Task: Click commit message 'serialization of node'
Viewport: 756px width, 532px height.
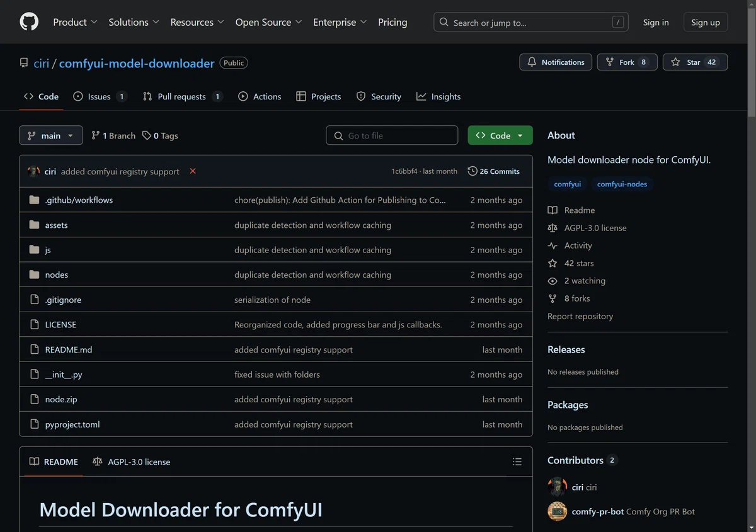Action: pyautogui.click(x=272, y=300)
